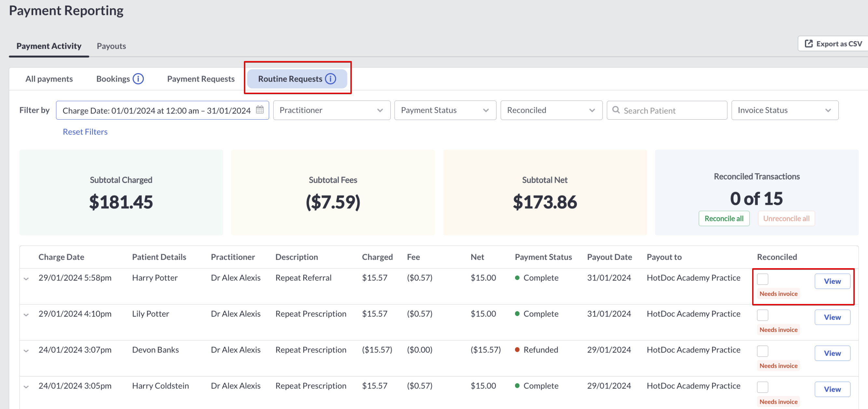This screenshot has width=868, height=409.
Task: Switch to the Payouts tab
Action: [x=111, y=46]
